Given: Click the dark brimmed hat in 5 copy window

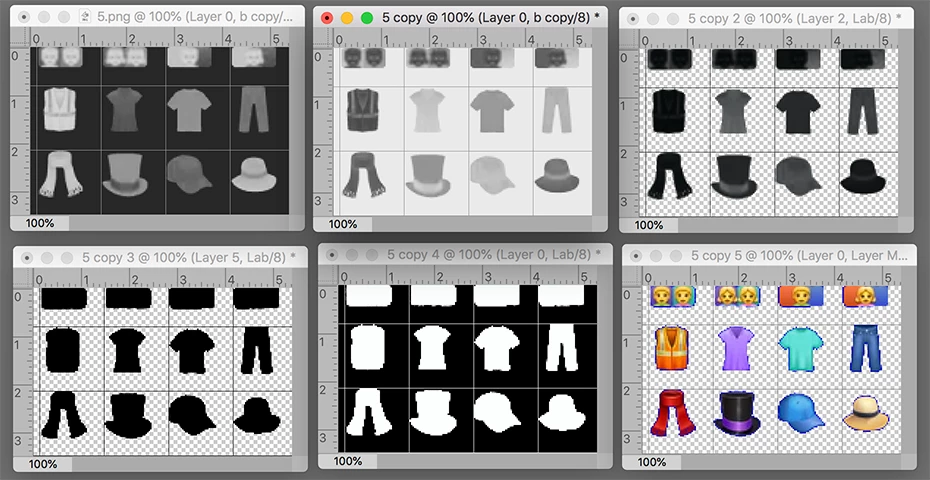Looking at the screenshot, I should click(556, 176).
